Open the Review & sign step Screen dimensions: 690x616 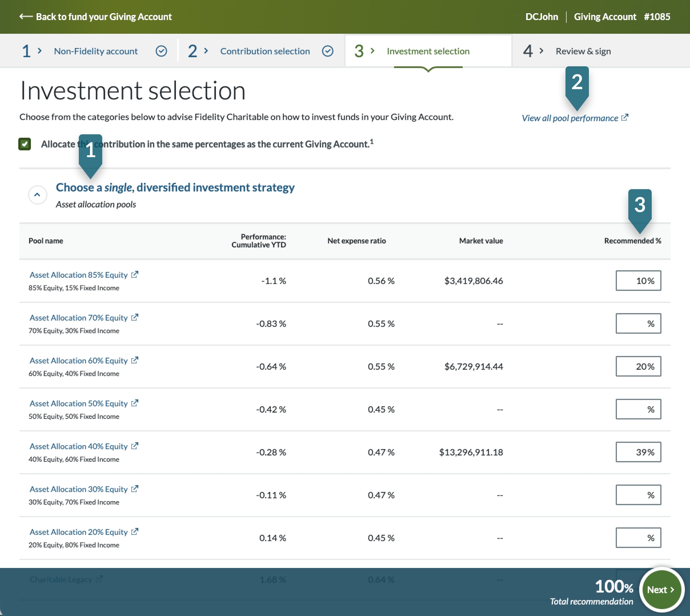pyautogui.click(x=583, y=51)
